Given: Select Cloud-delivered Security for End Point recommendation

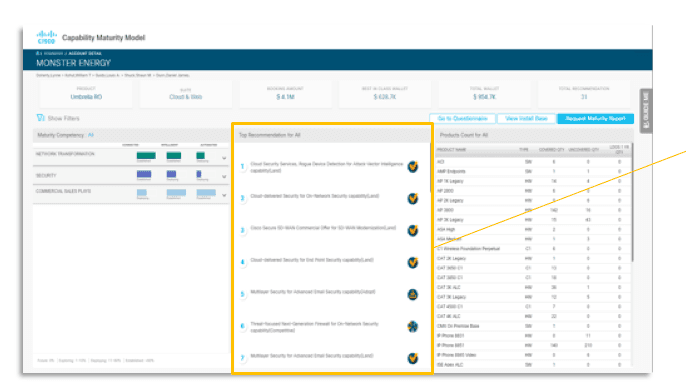Looking at the screenshot, I should (x=312, y=260).
